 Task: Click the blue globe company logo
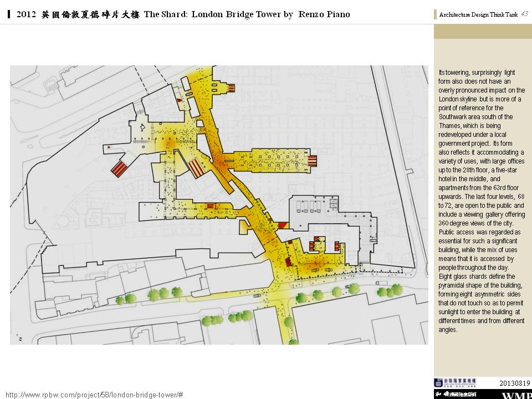438,382
